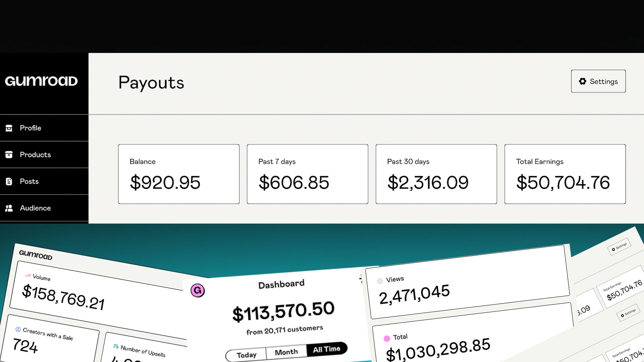
Task: Select the Today time range toggle
Action: pos(247,355)
